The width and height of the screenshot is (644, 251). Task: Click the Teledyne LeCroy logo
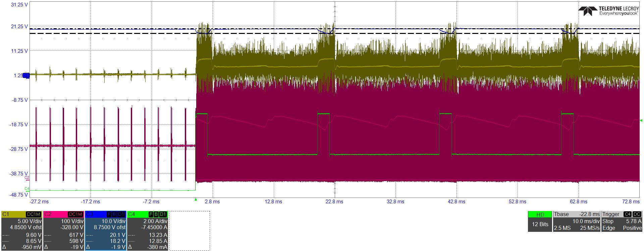pyautogui.click(x=608, y=11)
